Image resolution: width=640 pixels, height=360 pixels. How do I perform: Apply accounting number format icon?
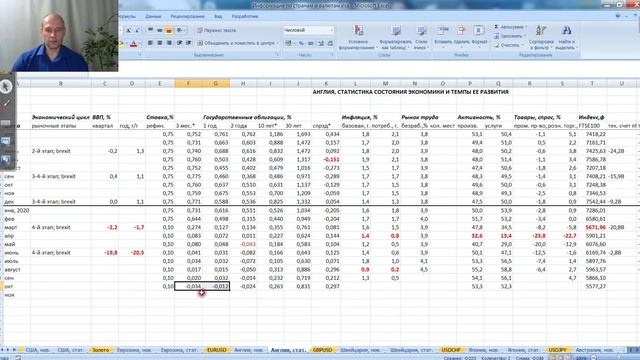(x=289, y=43)
